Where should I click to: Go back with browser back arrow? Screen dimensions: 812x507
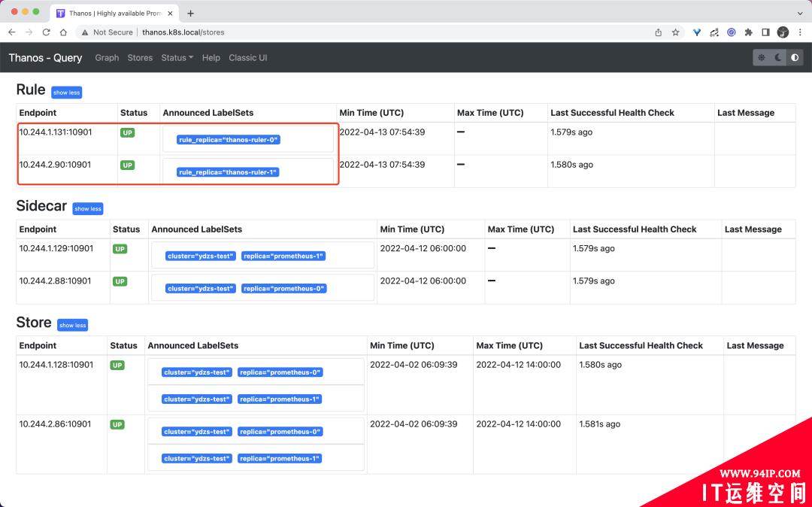(12, 32)
